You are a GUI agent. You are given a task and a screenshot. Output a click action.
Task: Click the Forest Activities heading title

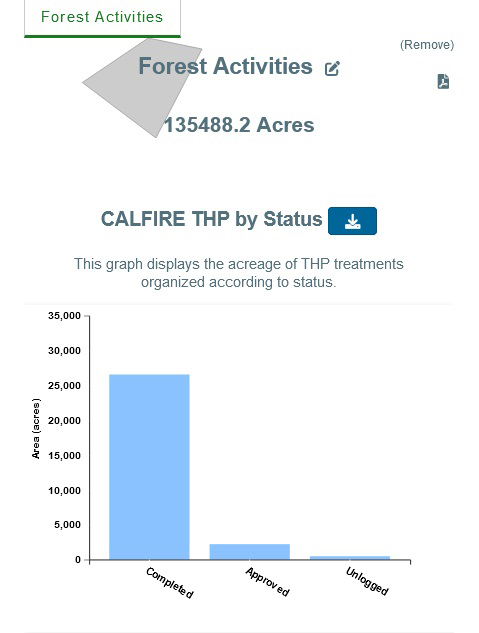pyautogui.click(x=225, y=66)
